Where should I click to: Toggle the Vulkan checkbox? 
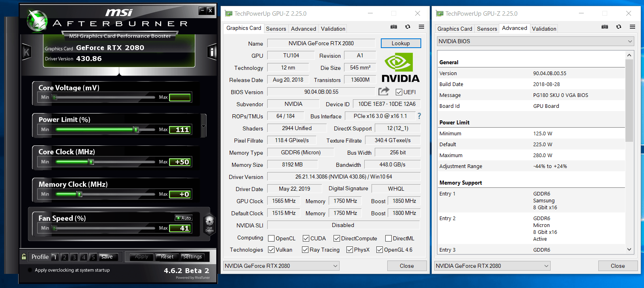click(271, 250)
